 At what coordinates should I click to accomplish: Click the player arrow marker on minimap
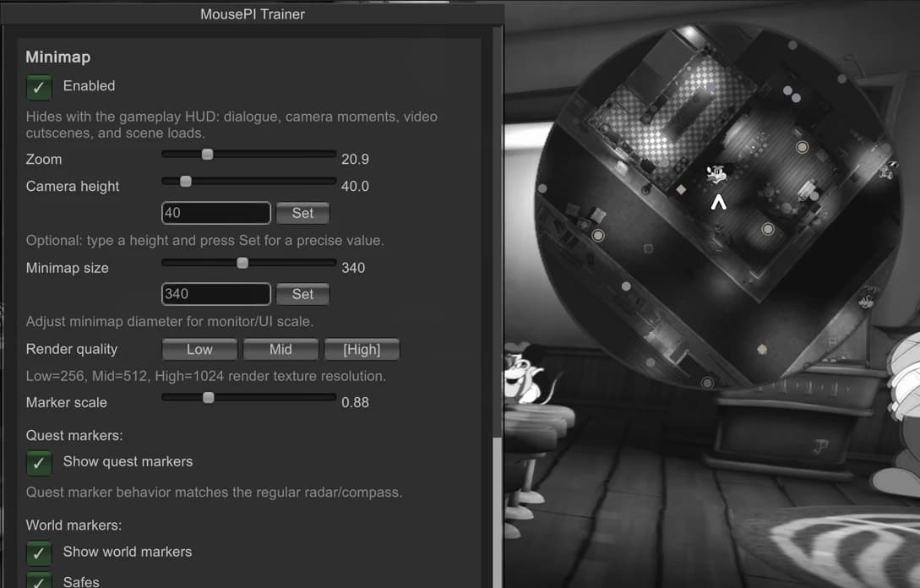(718, 203)
